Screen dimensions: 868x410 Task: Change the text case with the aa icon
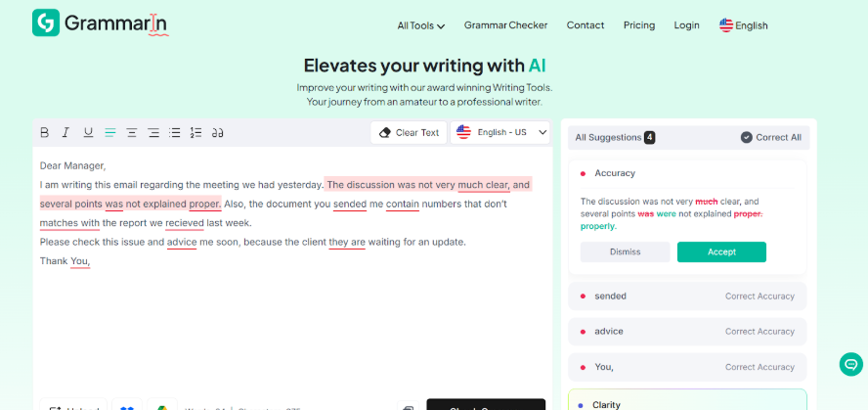click(217, 133)
